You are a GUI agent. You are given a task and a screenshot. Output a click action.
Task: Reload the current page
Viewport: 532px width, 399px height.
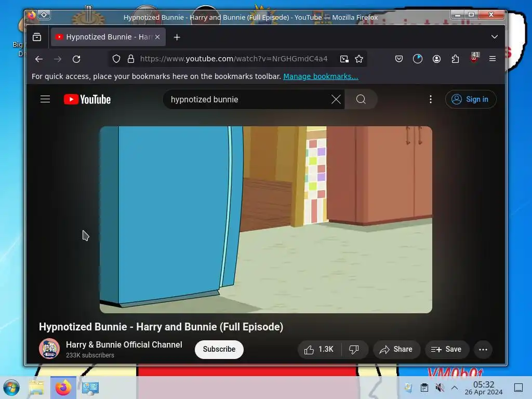click(x=77, y=59)
